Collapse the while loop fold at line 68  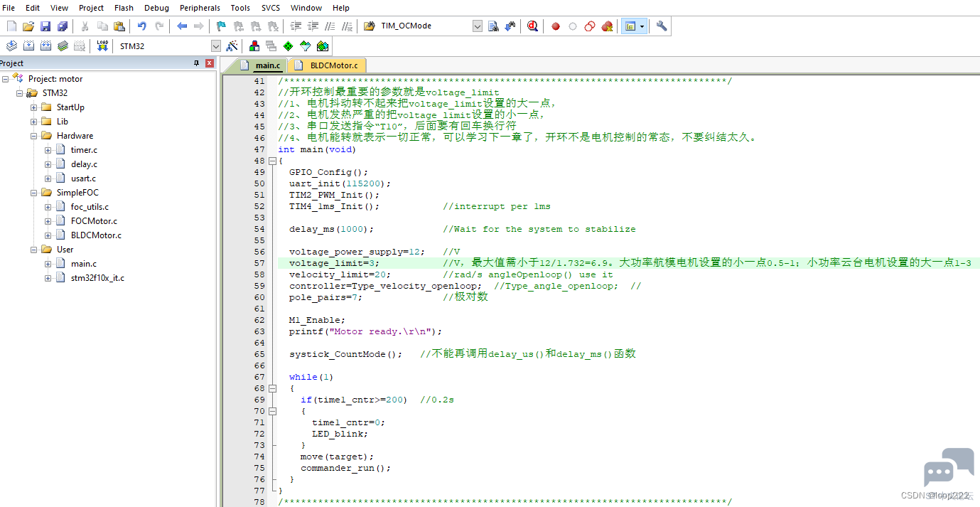pos(272,388)
